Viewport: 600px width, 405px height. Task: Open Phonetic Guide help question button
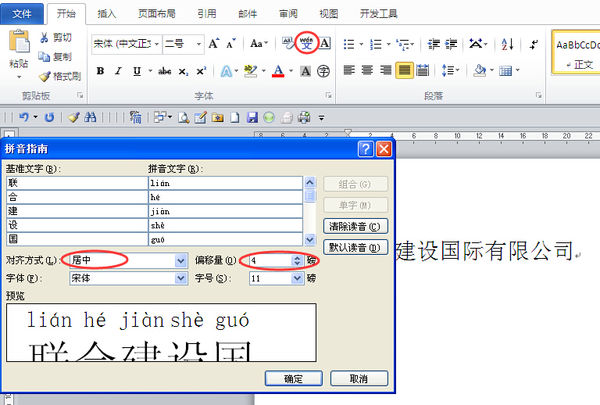pos(366,149)
